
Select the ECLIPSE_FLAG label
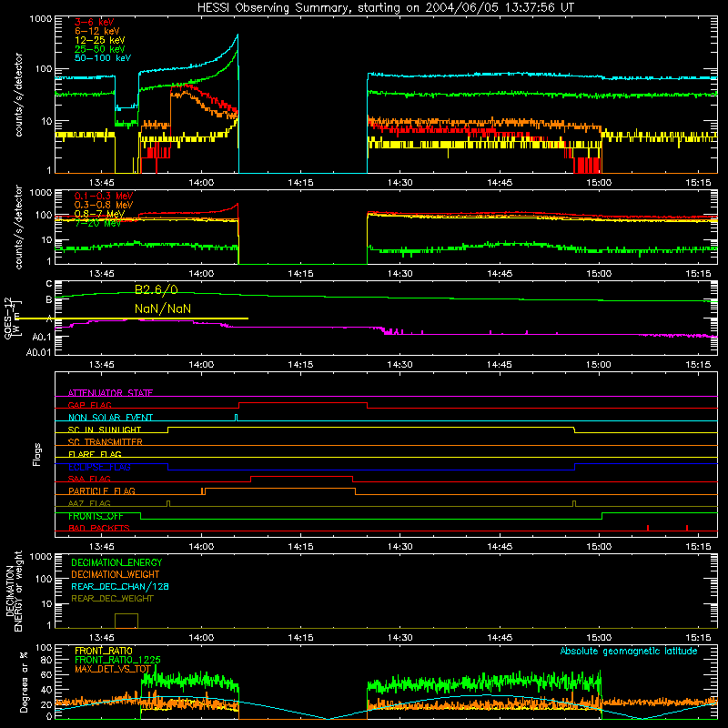[99, 467]
